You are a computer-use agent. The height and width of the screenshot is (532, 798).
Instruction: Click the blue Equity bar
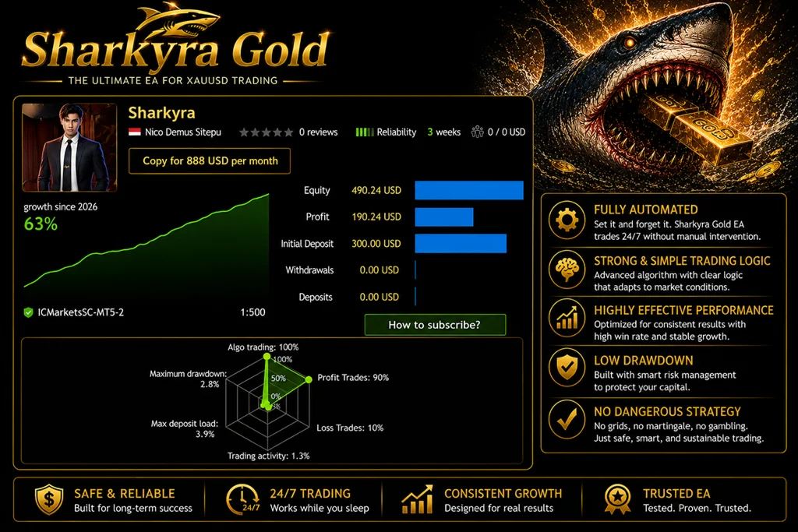click(469, 190)
